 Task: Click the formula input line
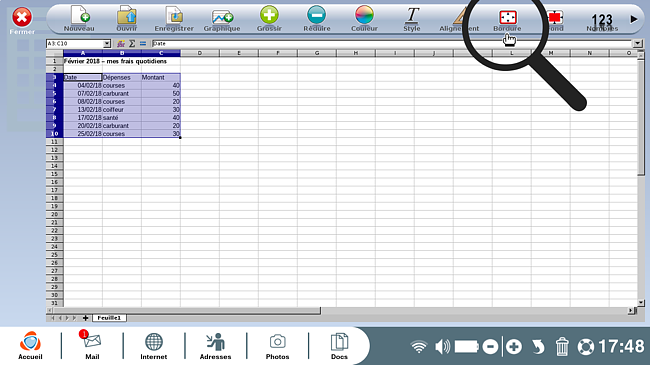(392, 44)
